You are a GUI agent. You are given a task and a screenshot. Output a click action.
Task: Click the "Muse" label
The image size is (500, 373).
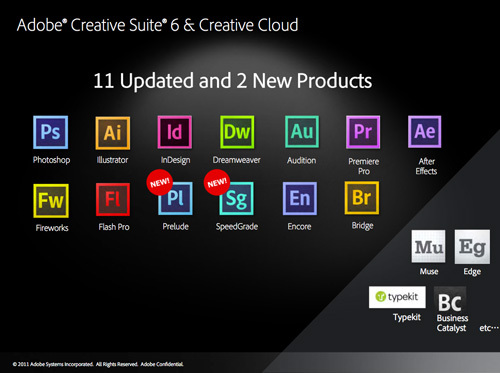(429, 272)
